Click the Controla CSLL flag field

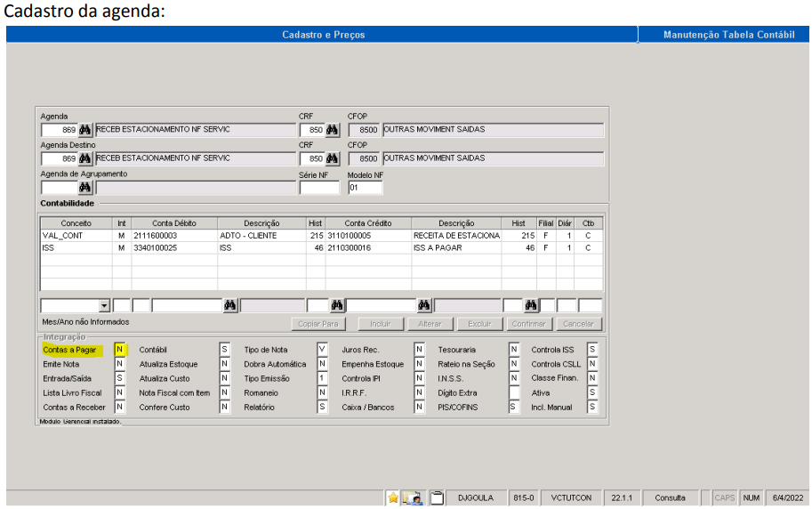(592, 364)
